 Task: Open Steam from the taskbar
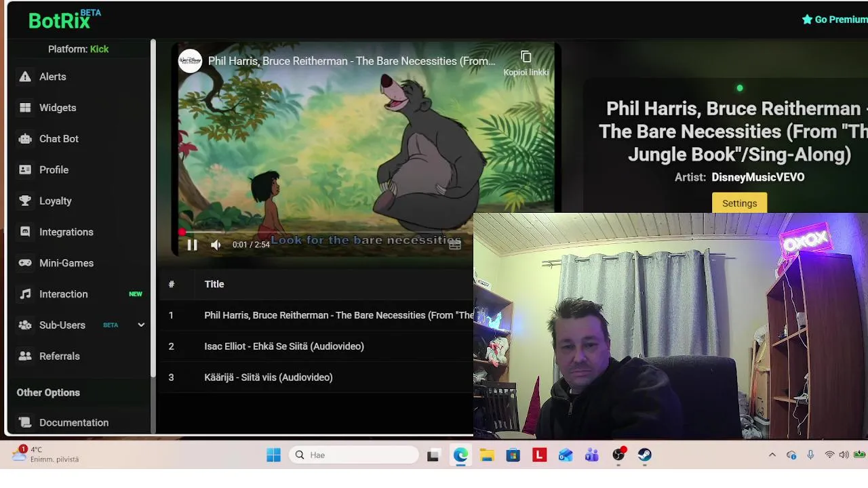pos(645,455)
